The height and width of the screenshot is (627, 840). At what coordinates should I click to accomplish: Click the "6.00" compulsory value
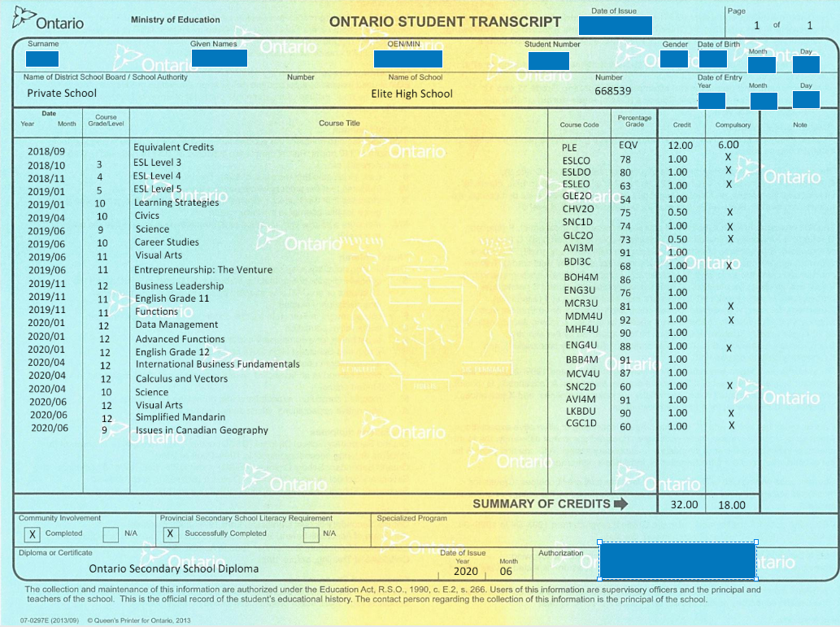click(729, 145)
